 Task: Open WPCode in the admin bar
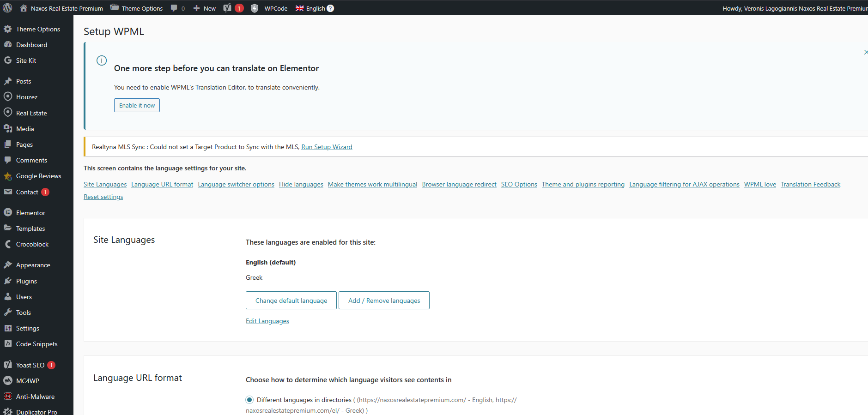click(x=276, y=8)
